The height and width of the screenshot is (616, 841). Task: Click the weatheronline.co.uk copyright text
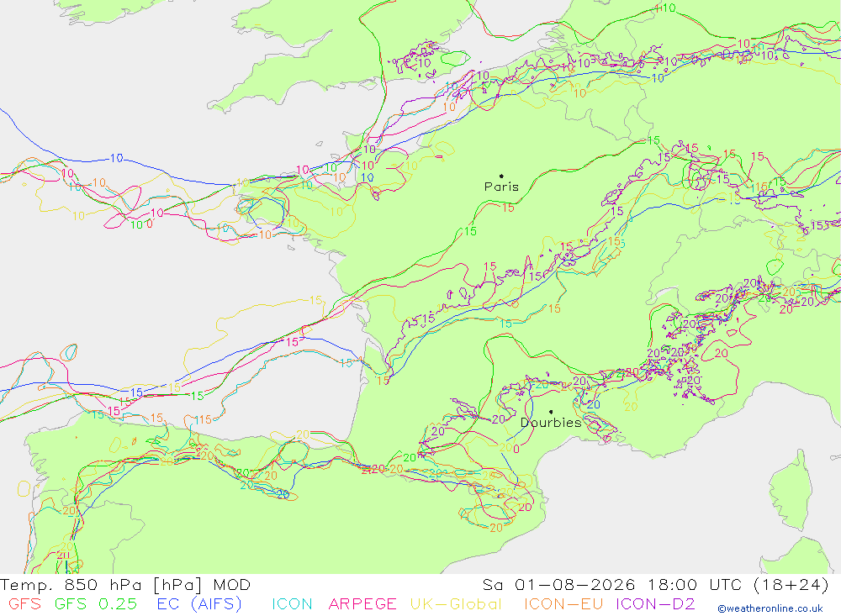(770, 608)
